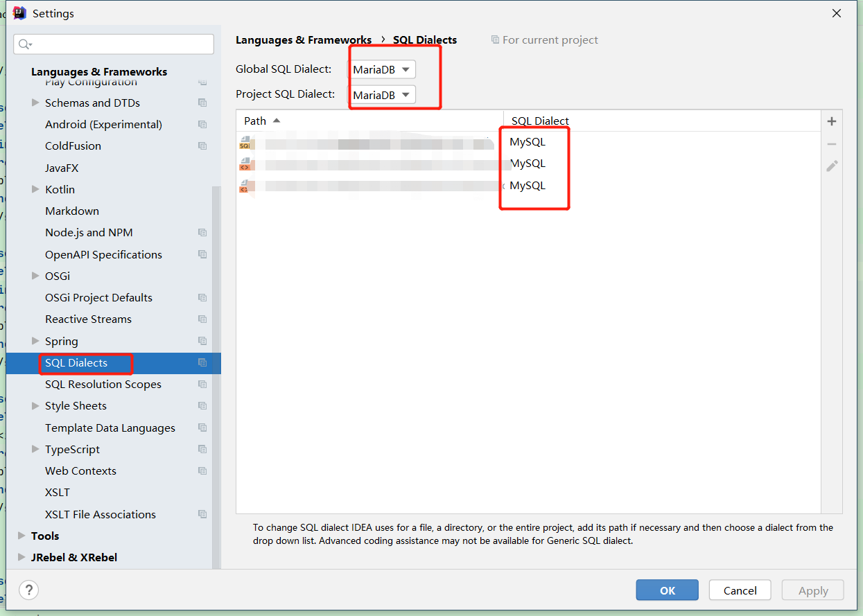Image resolution: width=863 pixels, height=616 pixels.
Task: Click project-level icon beside SQL Resolution Scopes
Action: coord(202,385)
